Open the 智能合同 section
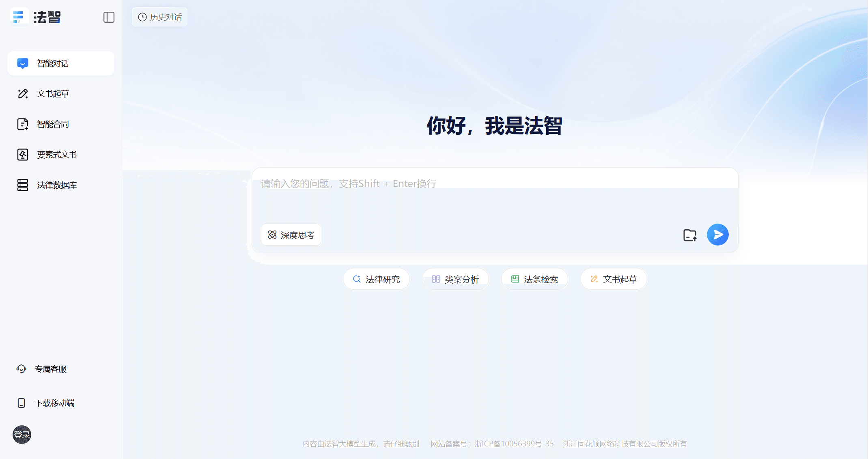The image size is (868, 459). click(x=53, y=124)
